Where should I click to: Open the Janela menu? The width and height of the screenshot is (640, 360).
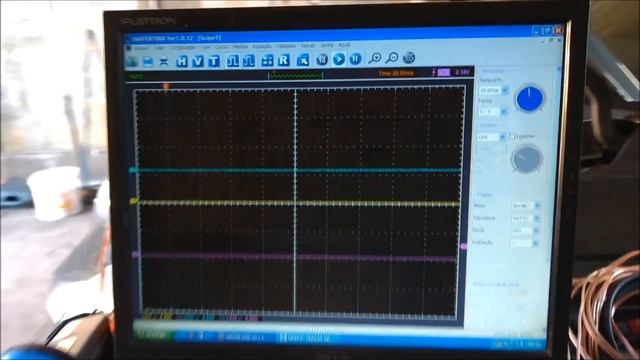tap(327, 45)
